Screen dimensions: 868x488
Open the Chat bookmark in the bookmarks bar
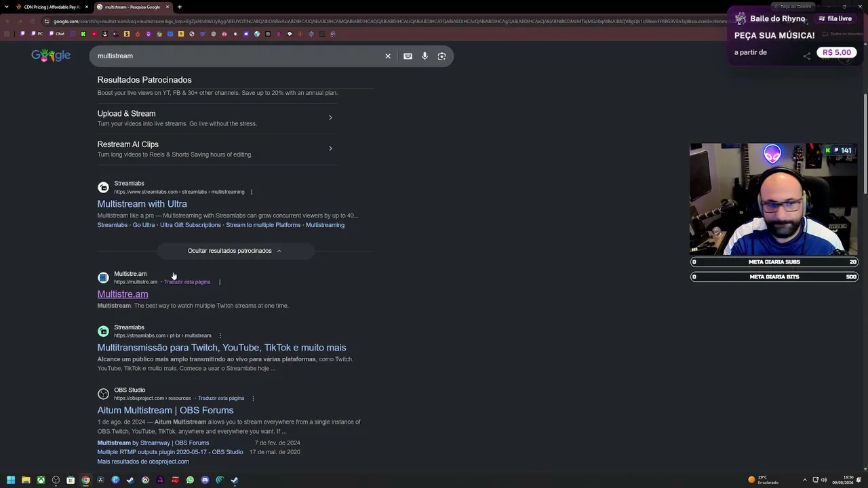(56, 34)
